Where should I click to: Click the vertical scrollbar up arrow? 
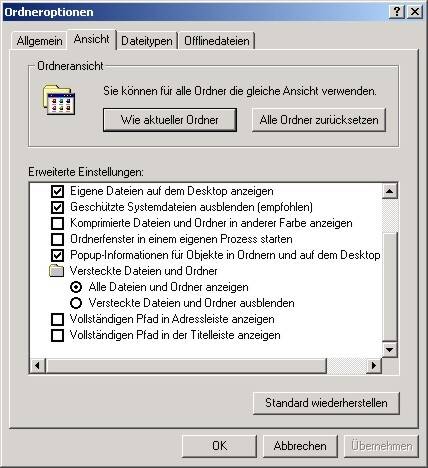(x=389, y=191)
